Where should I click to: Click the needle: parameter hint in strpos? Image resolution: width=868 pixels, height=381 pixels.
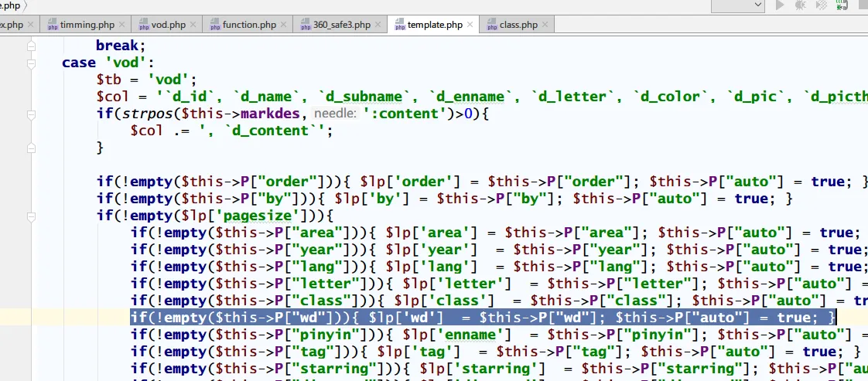click(x=335, y=114)
